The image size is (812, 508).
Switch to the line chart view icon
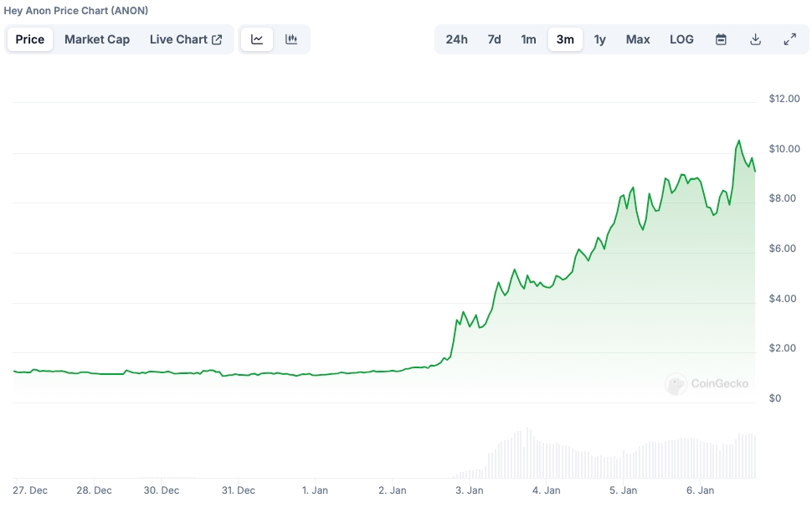[x=257, y=39]
